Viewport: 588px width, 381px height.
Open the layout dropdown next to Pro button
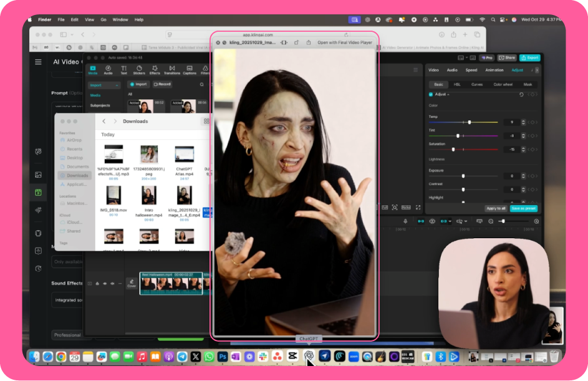pos(466,58)
